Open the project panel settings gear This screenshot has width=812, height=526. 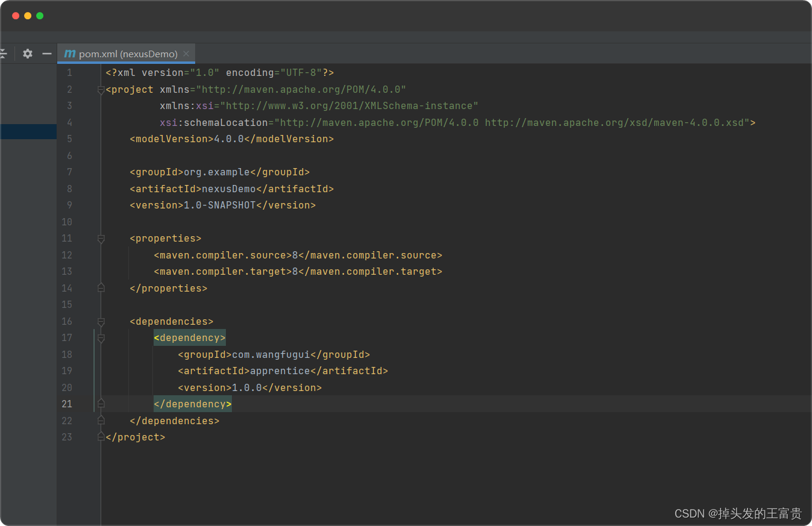[28, 54]
